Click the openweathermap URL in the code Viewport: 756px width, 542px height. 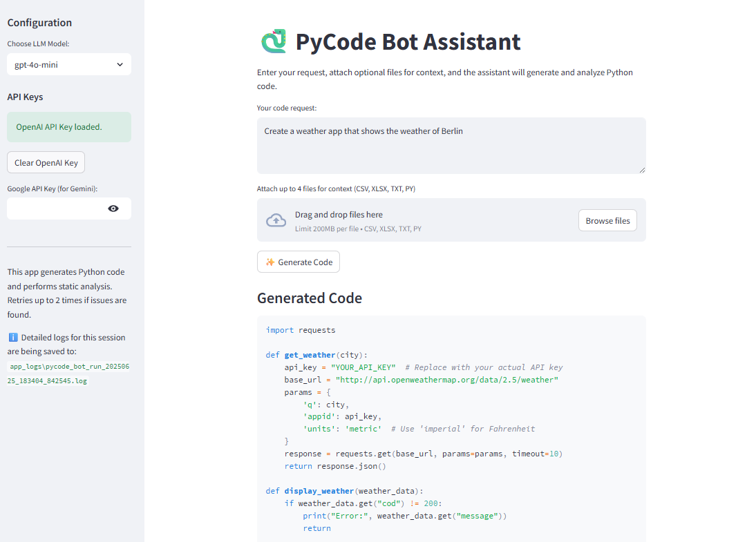[446, 380]
